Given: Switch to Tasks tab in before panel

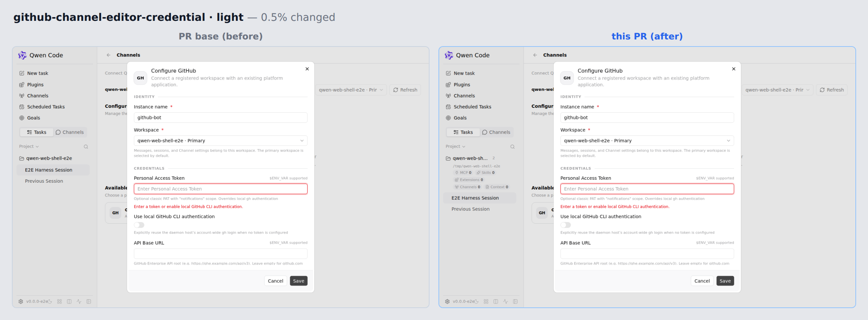Looking at the screenshot, I should [x=36, y=132].
